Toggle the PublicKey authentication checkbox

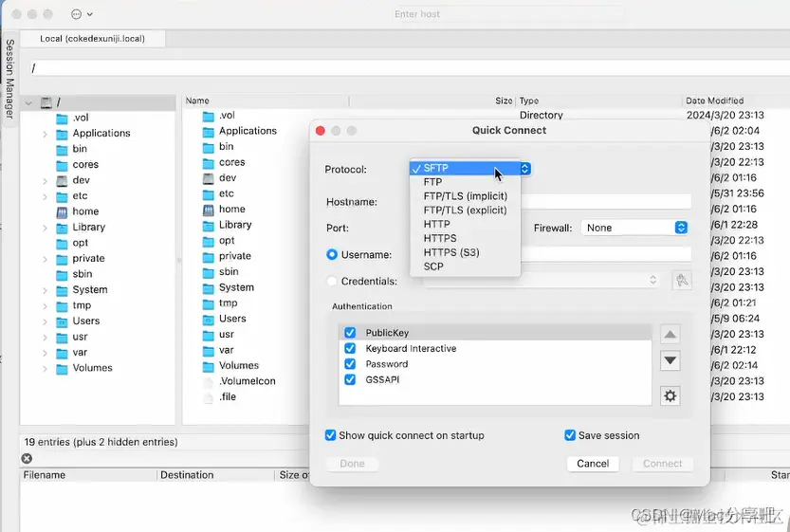(350, 333)
